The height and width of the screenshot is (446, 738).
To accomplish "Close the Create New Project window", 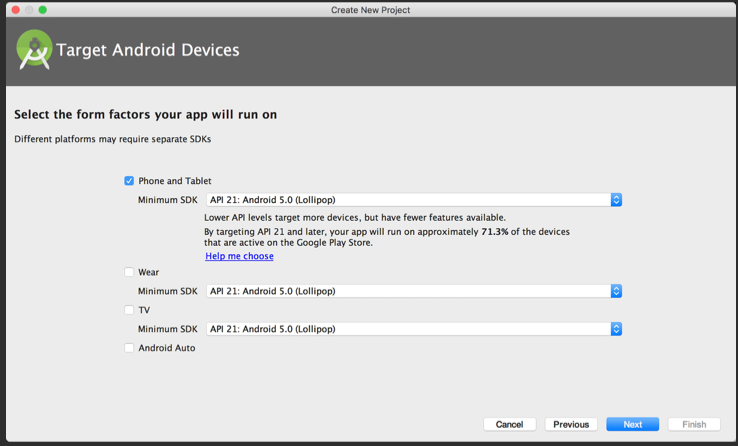I will click(x=16, y=10).
